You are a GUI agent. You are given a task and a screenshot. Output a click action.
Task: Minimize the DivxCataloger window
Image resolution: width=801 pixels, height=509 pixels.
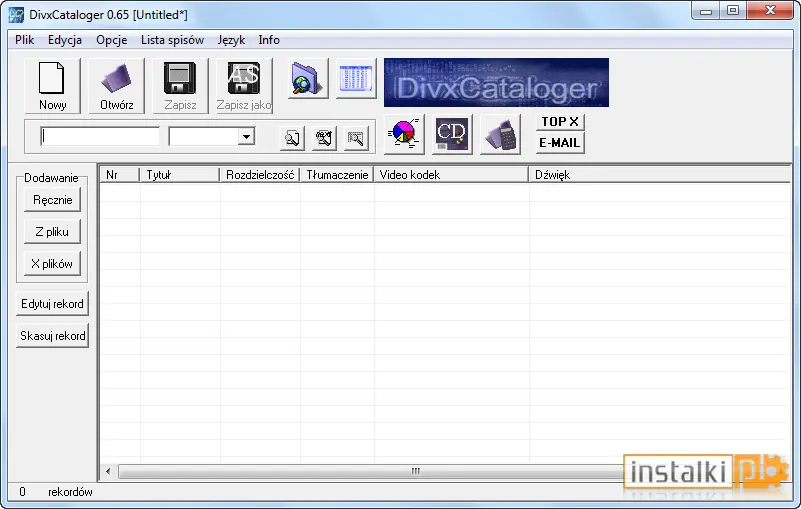(706, 11)
